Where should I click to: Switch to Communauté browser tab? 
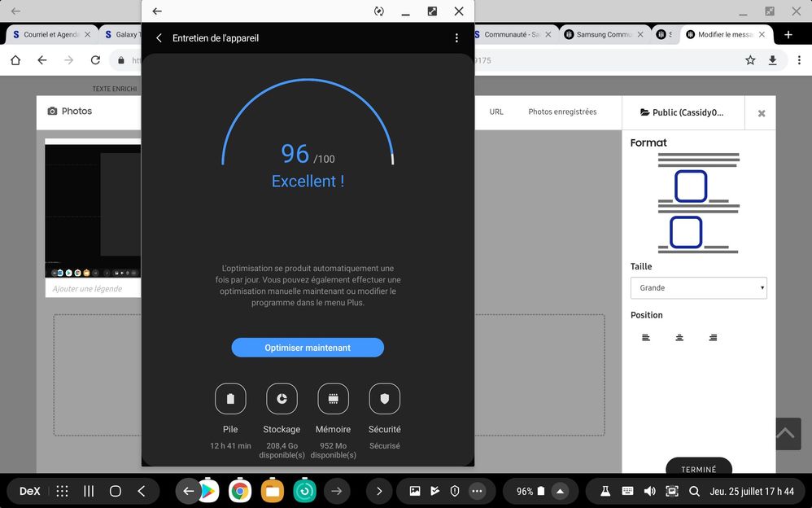click(x=513, y=34)
